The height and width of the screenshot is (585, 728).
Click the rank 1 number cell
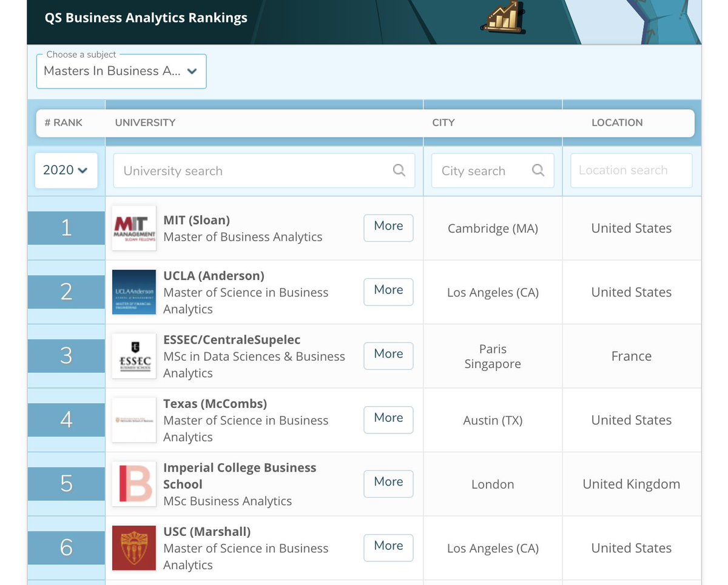(66, 228)
